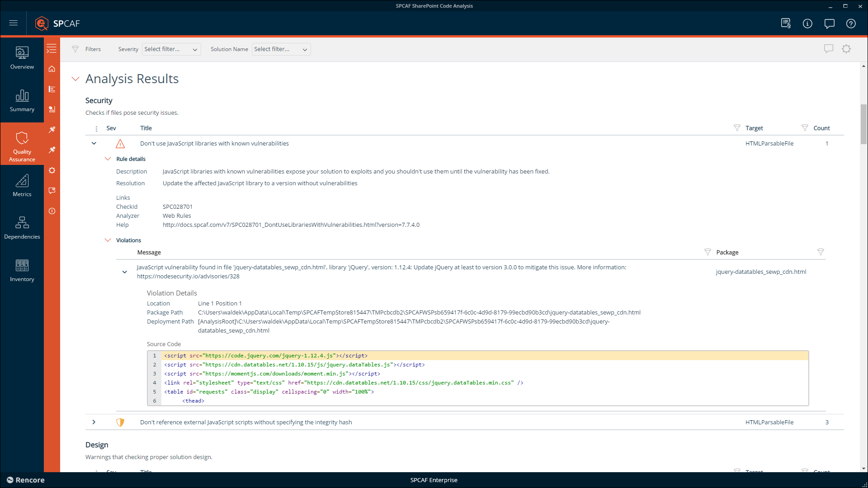Toggle the sidebar hamburger menu
Screen dimensions: 868x488
coord(13,23)
